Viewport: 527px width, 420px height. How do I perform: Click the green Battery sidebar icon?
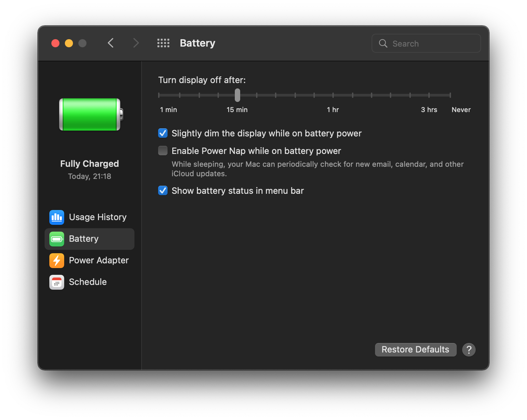point(57,239)
